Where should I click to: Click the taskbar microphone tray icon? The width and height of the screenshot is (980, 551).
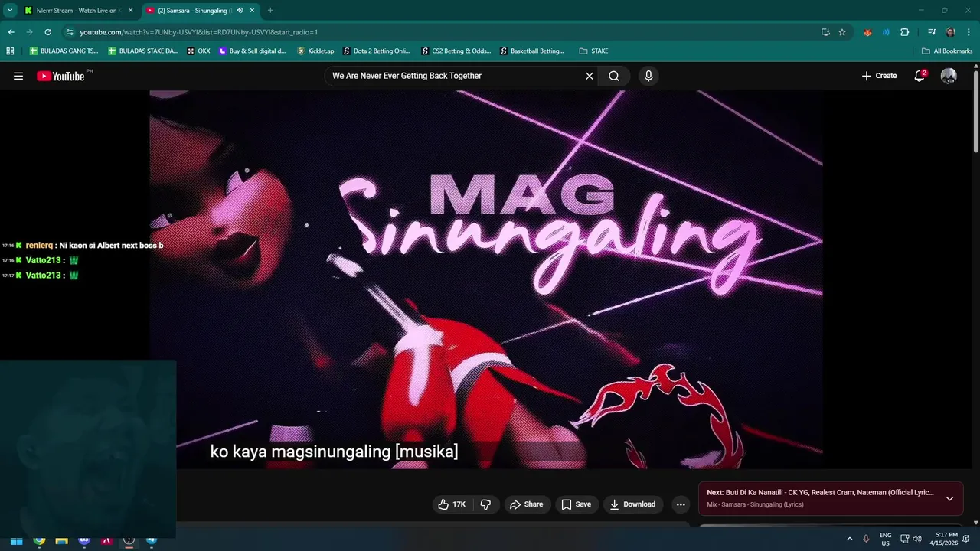866,539
